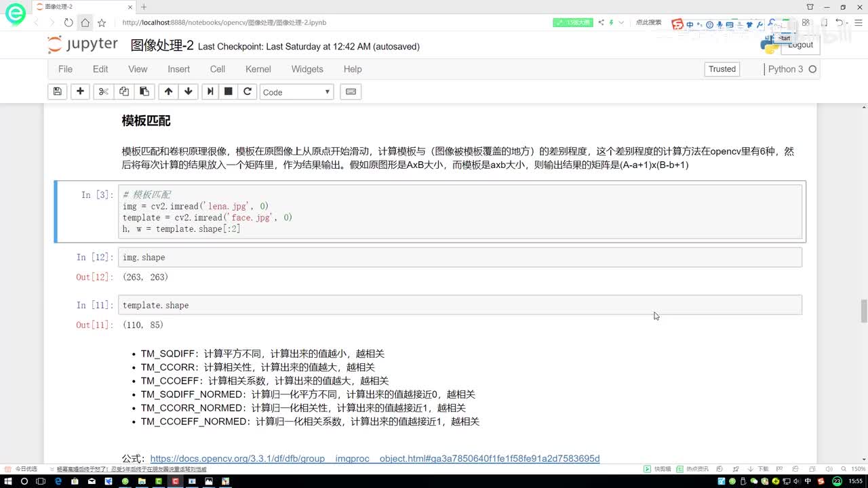
Task: Click the browser extensions grid icon
Action: 806,22
